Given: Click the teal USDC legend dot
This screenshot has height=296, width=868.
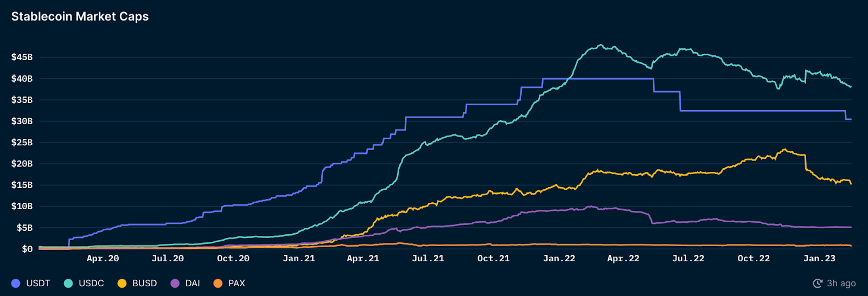Looking at the screenshot, I should 68,284.
